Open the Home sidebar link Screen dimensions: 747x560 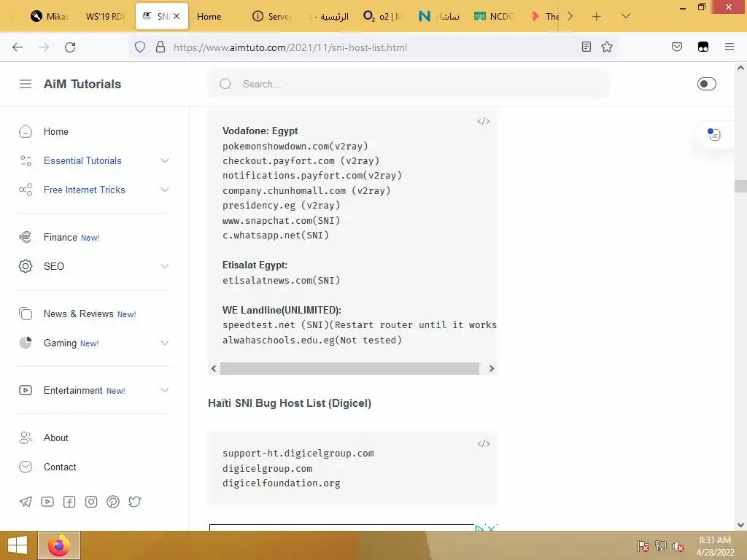click(x=55, y=131)
